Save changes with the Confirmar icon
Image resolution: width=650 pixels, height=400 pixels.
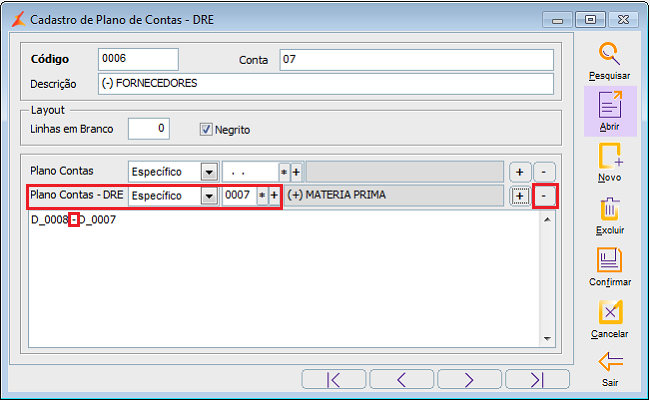609,260
